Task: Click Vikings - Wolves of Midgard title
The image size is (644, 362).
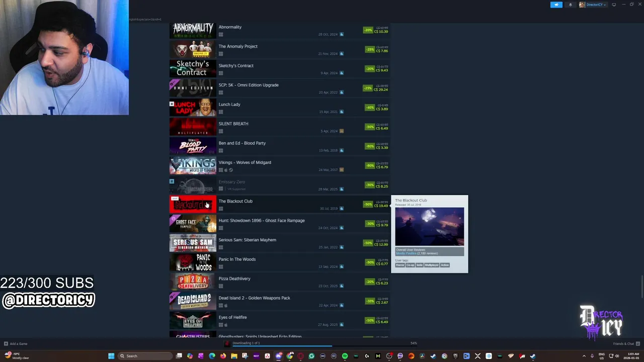Action: pos(245,162)
